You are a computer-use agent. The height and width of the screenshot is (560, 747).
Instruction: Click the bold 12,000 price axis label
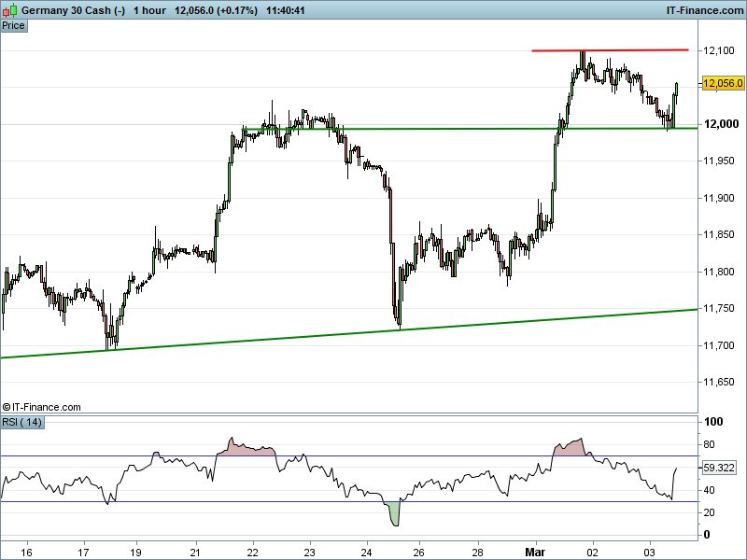click(721, 124)
